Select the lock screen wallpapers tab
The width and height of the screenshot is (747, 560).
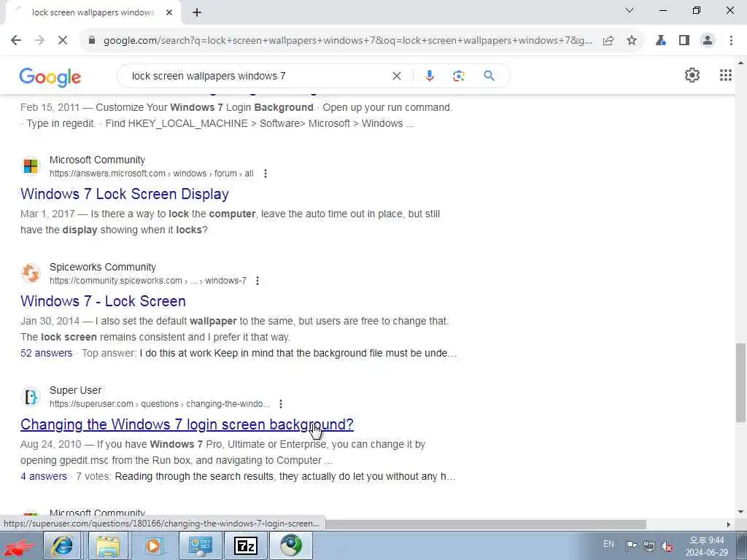pyautogui.click(x=93, y=13)
